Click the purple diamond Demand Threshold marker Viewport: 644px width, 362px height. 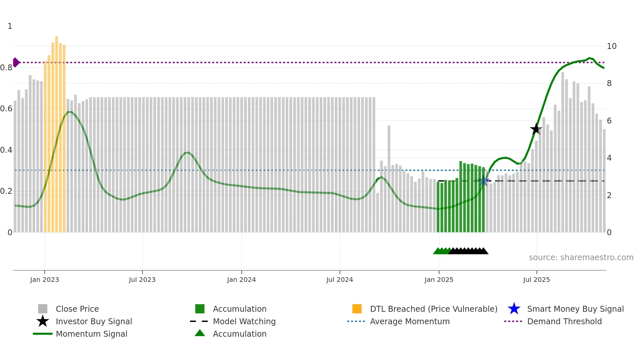[16, 62]
